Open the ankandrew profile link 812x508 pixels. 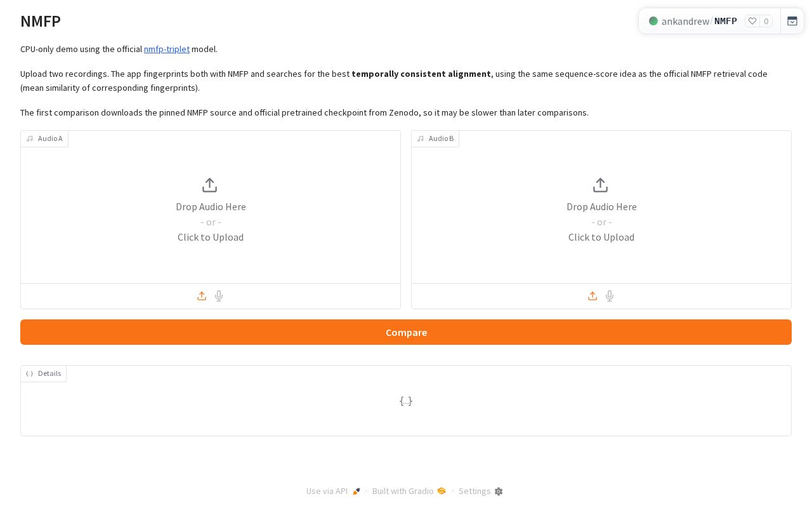tap(685, 21)
